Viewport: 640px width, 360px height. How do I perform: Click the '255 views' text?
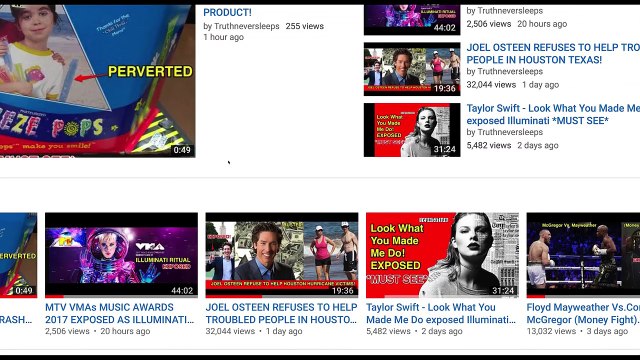click(304, 26)
